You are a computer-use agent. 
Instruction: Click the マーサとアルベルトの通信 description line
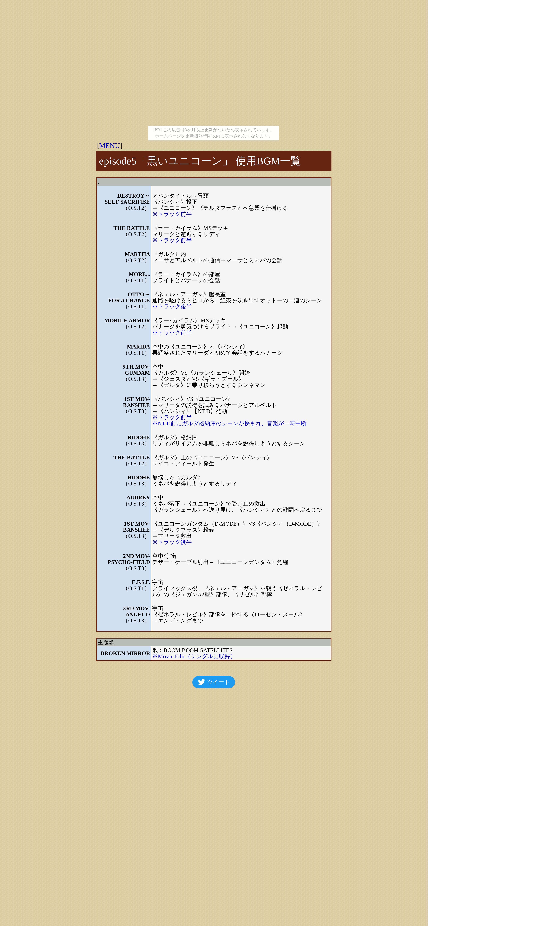pos(217,260)
